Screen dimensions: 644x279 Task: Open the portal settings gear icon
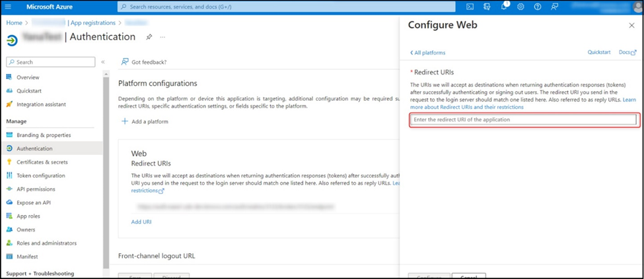point(520,7)
